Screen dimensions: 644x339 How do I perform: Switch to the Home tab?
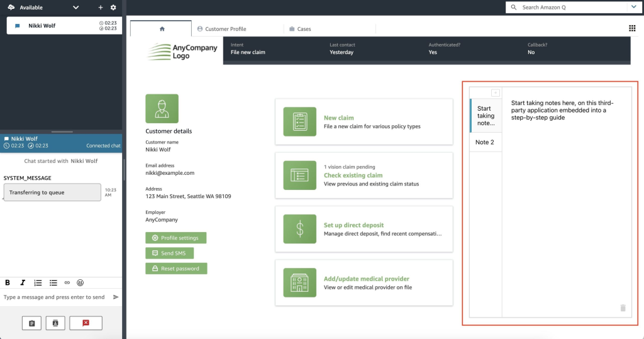pyautogui.click(x=161, y=29)
